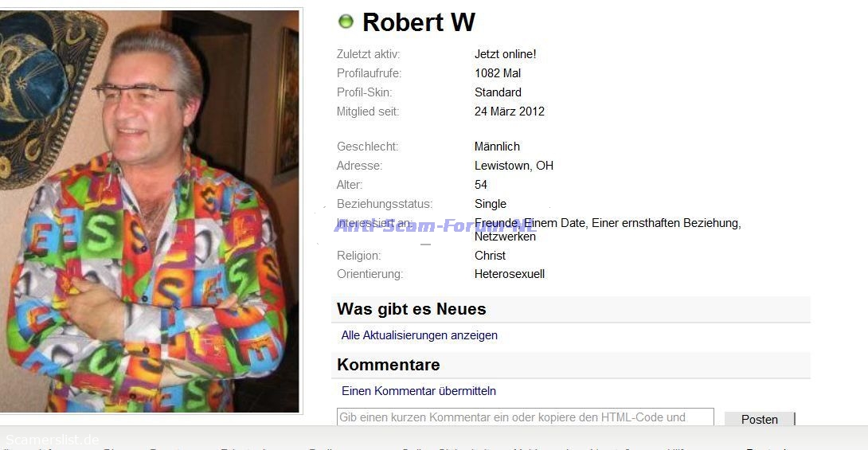Image resolution: width=868 pixels, height=450 pixels.
Task: Click the Einen Kommentar übermitteln link
Action: coord(419,391)
